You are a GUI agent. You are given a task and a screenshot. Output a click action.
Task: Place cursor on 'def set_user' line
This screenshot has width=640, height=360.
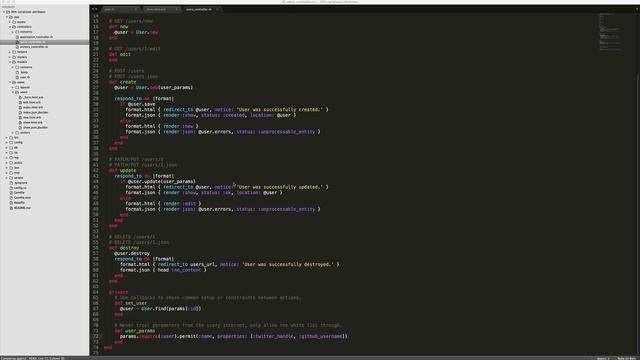[x=131, y=303]
